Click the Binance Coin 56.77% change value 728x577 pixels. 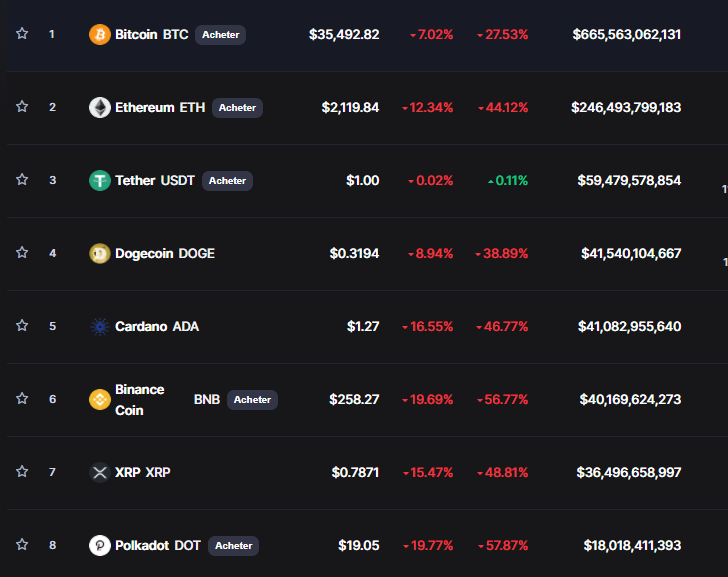point(502,400)
